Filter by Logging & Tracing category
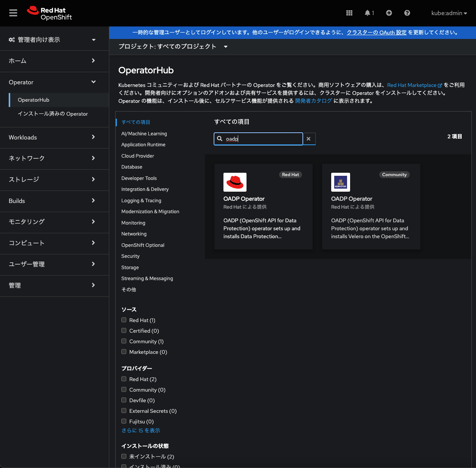Screen dimensions: 476x468 tap(141, 200)
